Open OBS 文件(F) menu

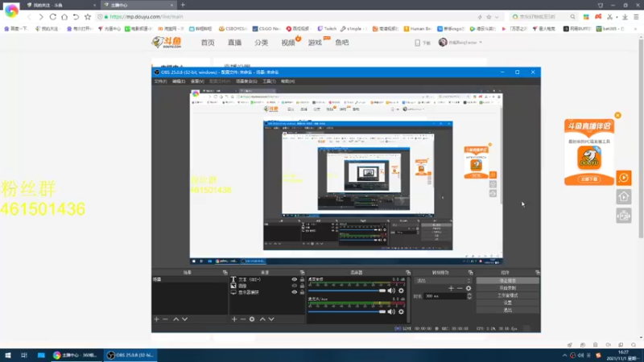pyautogui.click(x=160, y=81)
